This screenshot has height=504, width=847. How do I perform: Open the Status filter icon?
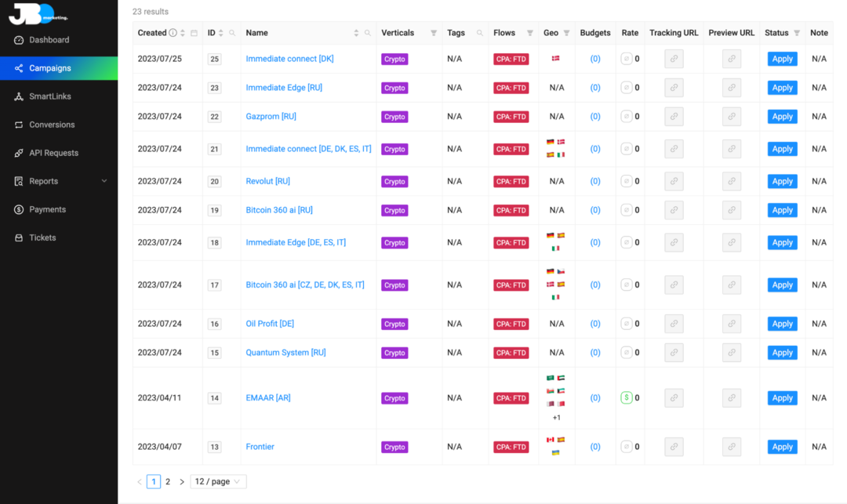797,33
